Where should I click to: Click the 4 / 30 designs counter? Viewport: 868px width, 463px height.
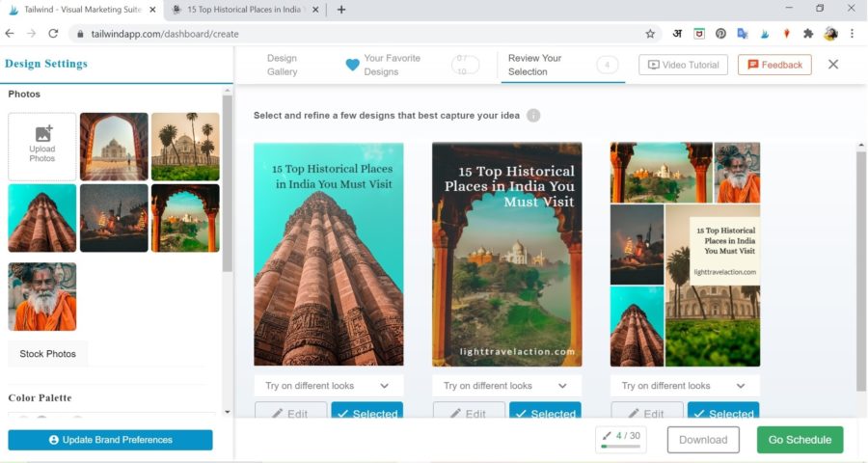coord(620,440)
